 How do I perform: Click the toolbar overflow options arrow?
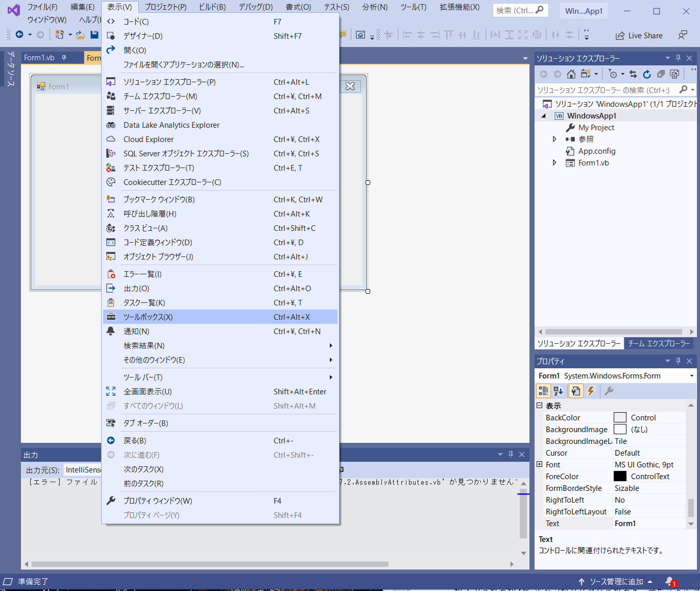[x=586, y=35]
